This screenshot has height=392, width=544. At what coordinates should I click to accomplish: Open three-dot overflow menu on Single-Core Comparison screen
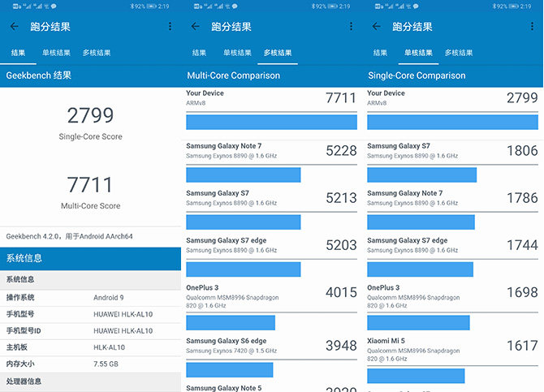532,26
